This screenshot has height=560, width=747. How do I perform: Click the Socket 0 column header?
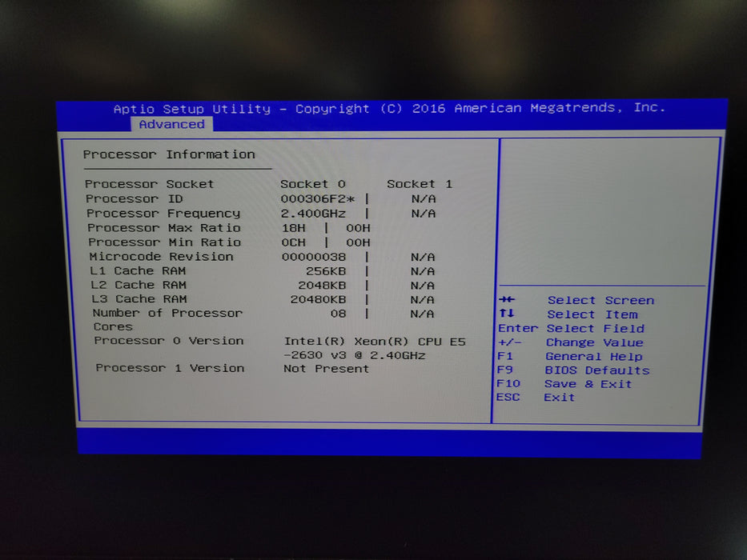click(313, 184)
